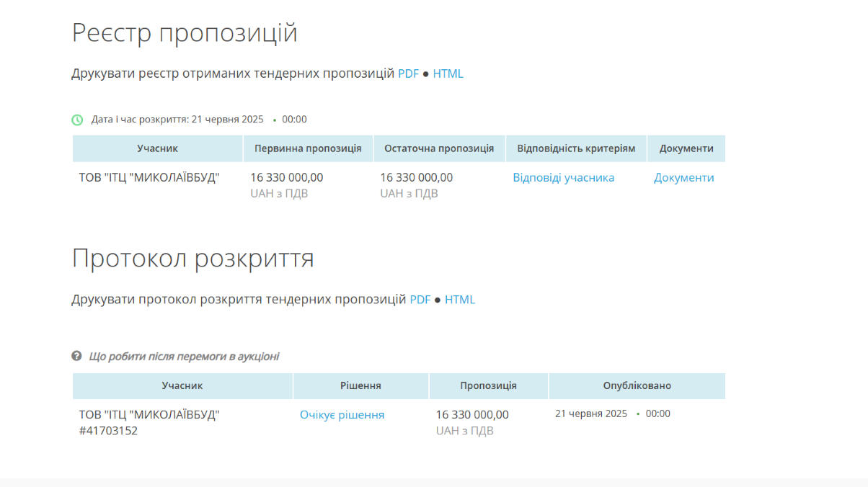
Task: Click Пропозиція column header in protocol table
Action: click(488, 386)
